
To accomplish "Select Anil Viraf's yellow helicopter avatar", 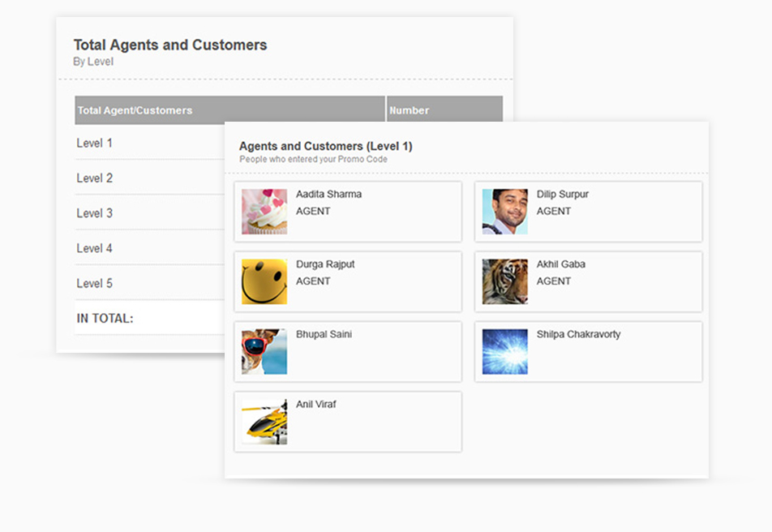I will coord(264,421).
